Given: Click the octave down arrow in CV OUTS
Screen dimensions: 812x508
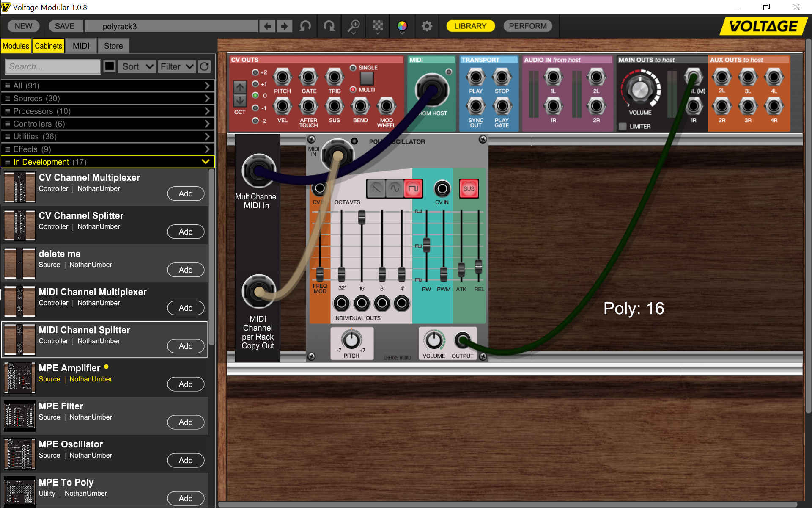Looking at the screenshot, I should tap(240, 100).
